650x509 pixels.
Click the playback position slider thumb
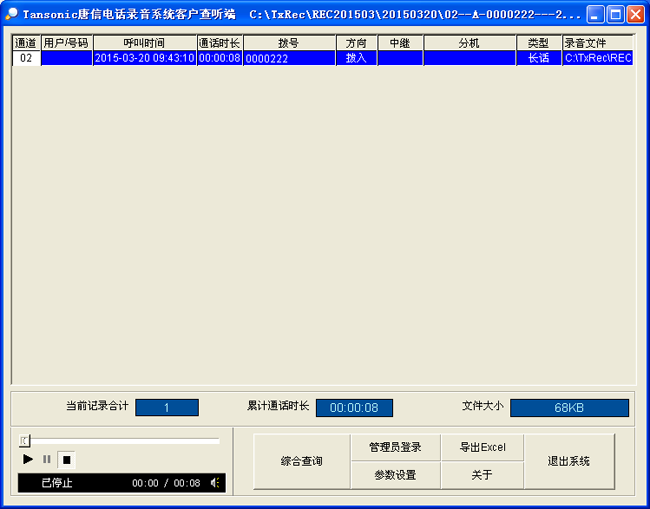tap(25, 440)
